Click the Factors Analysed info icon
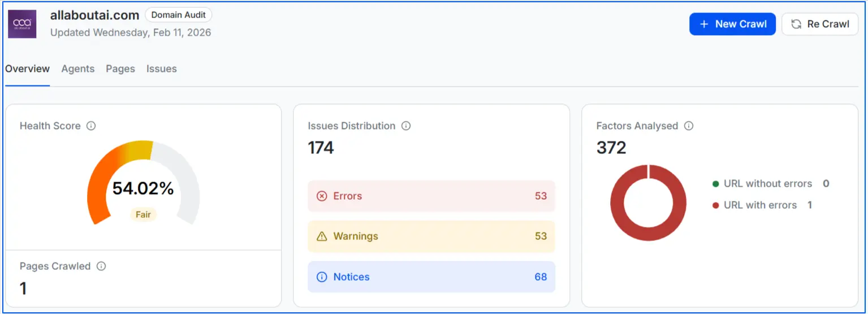This screenshot has width=868, height=314. pyautogui.click(x=689, y=126)
